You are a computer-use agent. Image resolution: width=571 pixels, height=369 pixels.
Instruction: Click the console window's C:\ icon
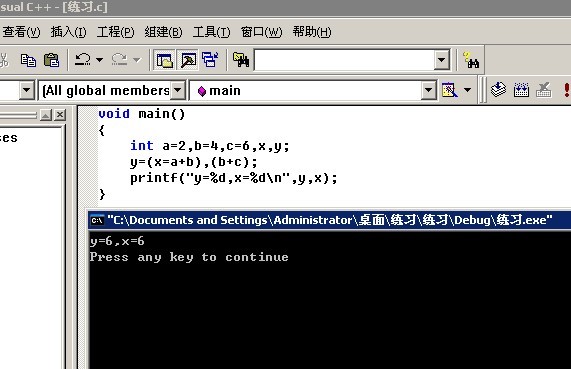(x=97, y=220)
